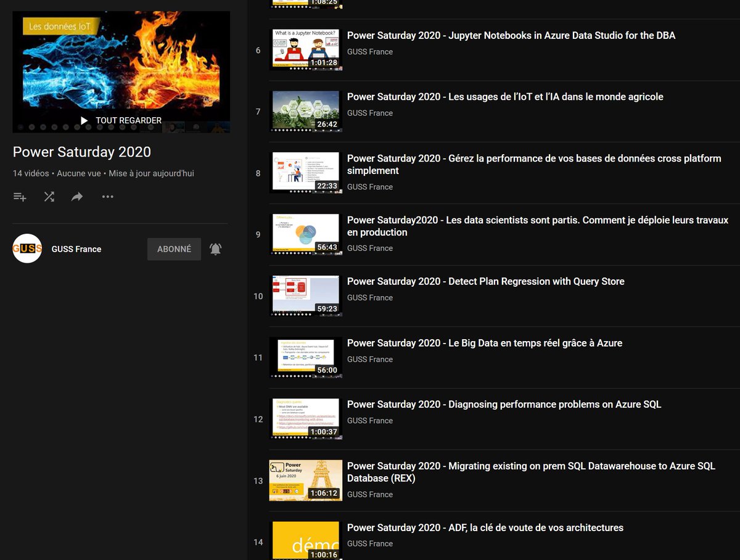Open Diagnosing performance problems on Azure SQL title

(x=504, y=405)
